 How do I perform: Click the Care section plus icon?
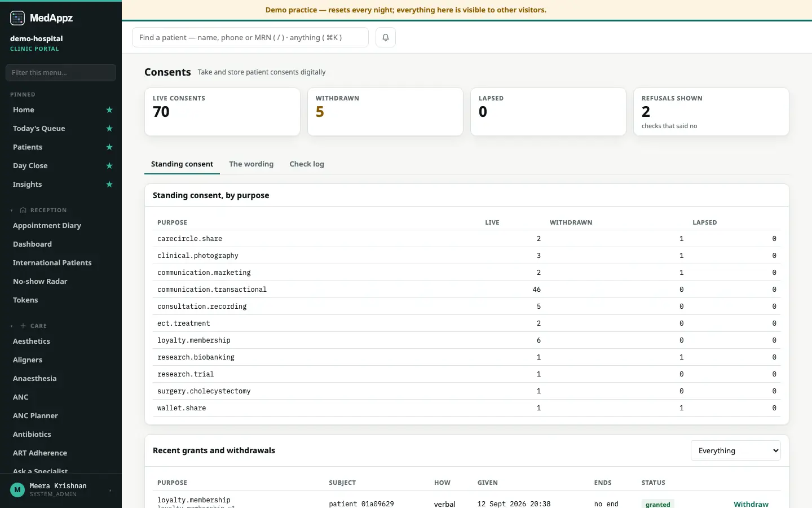click(x=23, y=326)
